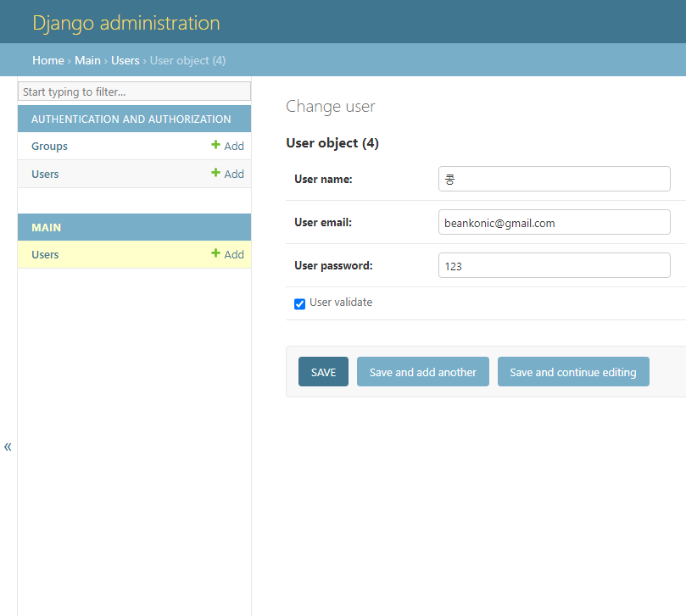Click the Add link for Authentication Users
This screenshot has height=616, width=686.
227,174
